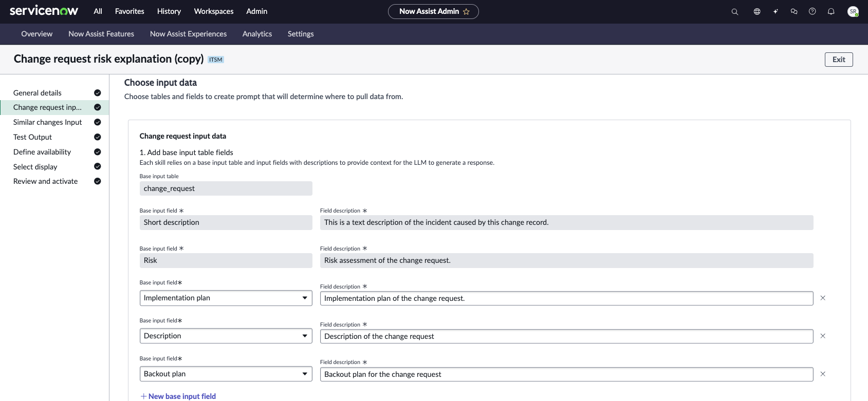Click the checkmark next to General details

[x=98, y=93]
